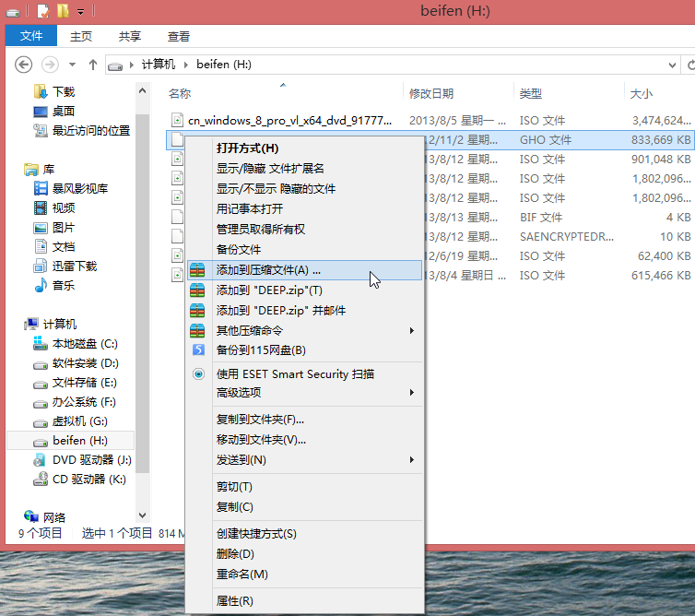Image resolution: width=695 pixels, height=616 pixels.
Task: Choose 用记事本打开
Action: click(304, 209)
